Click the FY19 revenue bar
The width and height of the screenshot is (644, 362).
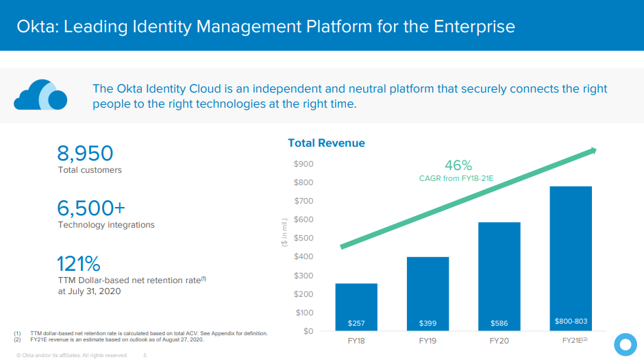coord(428,294)
